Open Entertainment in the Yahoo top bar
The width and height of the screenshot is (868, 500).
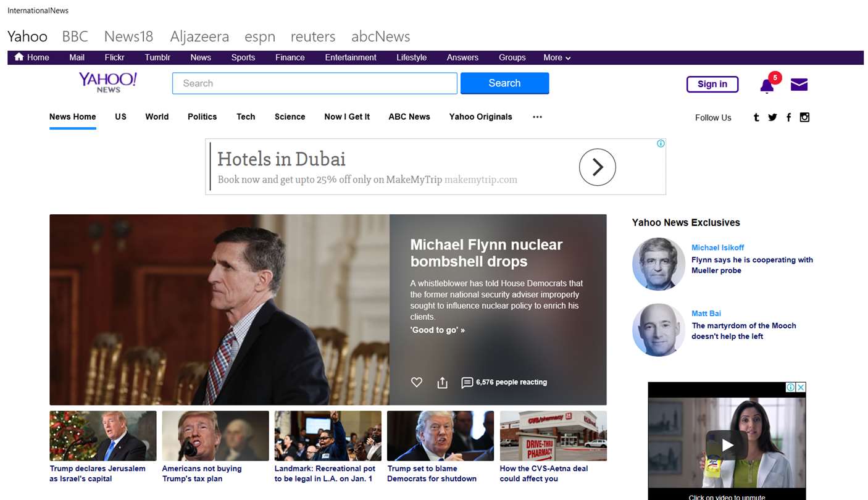pyautogui.click(x=351, y=57)
